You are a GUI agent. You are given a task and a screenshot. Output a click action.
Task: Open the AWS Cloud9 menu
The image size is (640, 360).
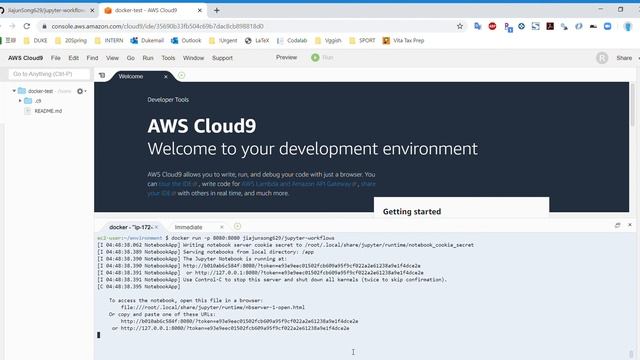[25, 58]
